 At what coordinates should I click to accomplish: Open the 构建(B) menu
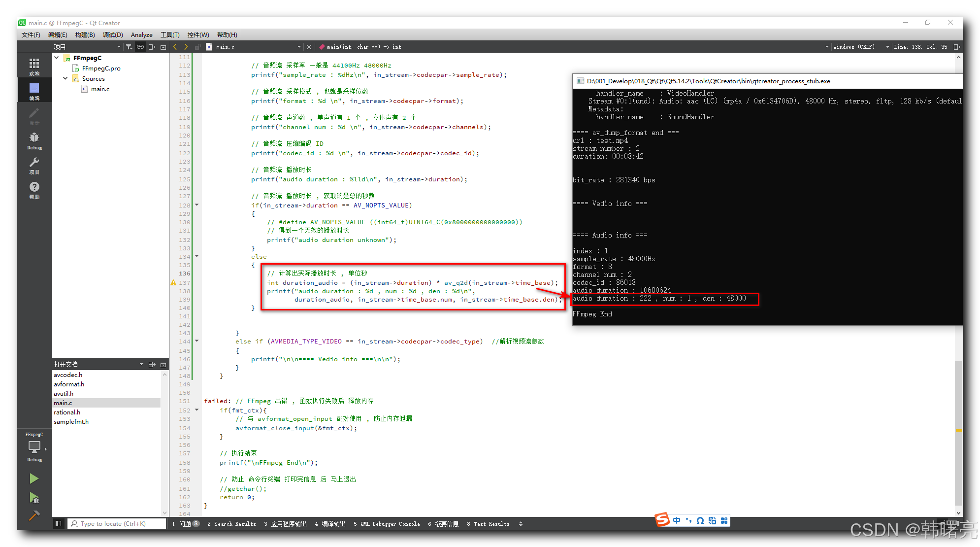(85, 35)
